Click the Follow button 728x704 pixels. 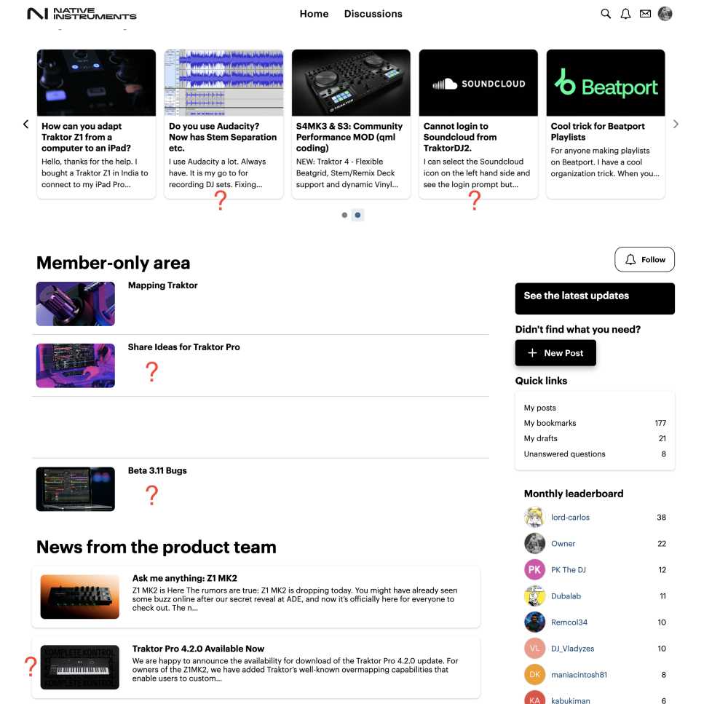point(644,260)
